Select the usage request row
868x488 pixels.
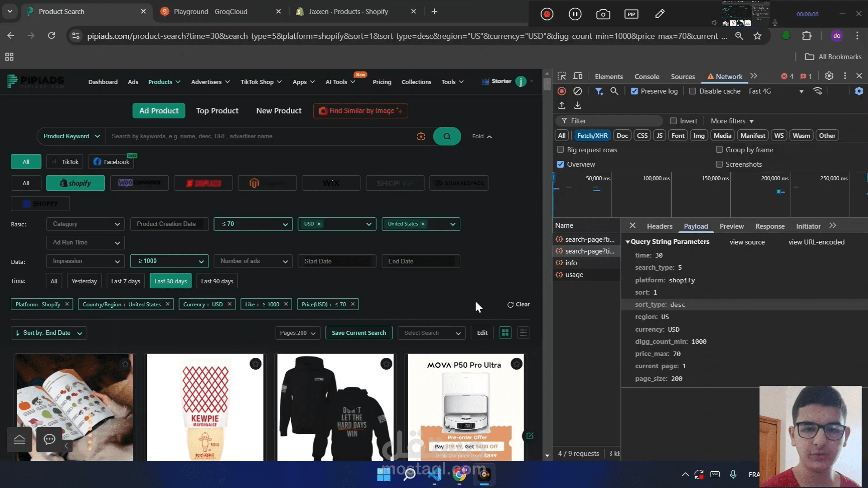587,274
